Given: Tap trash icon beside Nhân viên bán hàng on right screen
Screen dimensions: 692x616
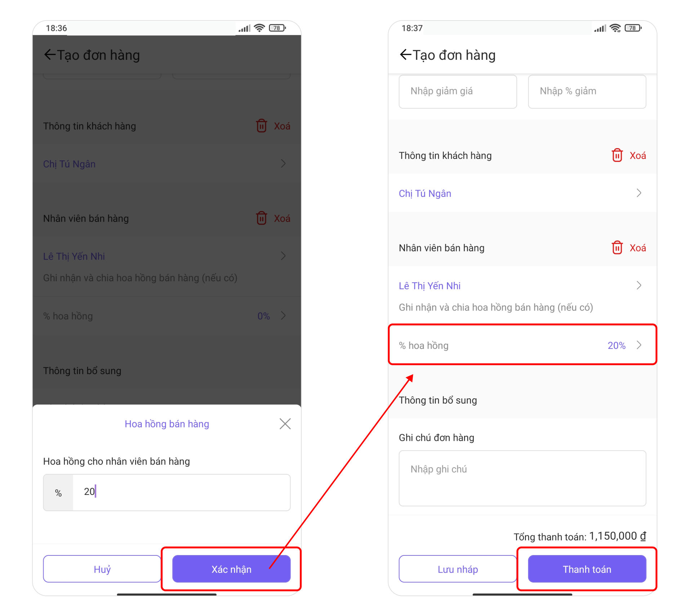Looking at the screenshot, I should (x=617, y=248).
